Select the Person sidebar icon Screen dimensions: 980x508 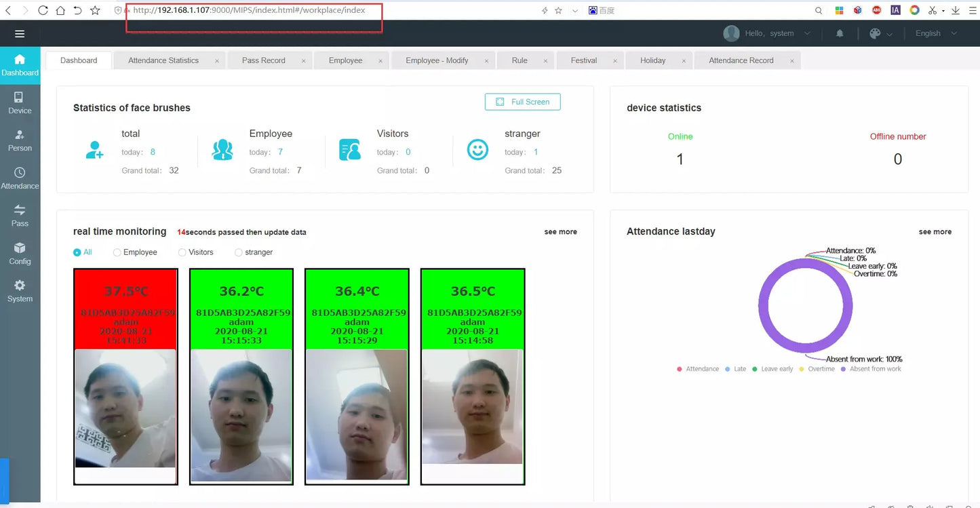tap(19, 140)
